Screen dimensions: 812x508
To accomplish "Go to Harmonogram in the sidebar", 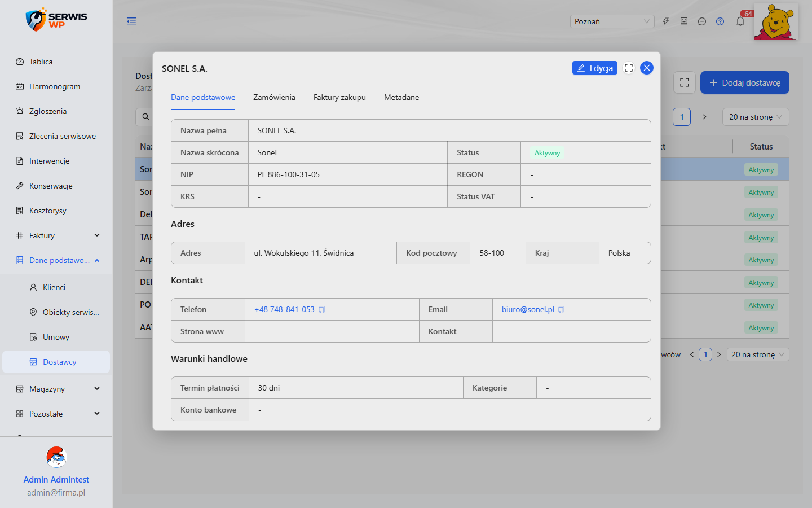I will 56,86.
